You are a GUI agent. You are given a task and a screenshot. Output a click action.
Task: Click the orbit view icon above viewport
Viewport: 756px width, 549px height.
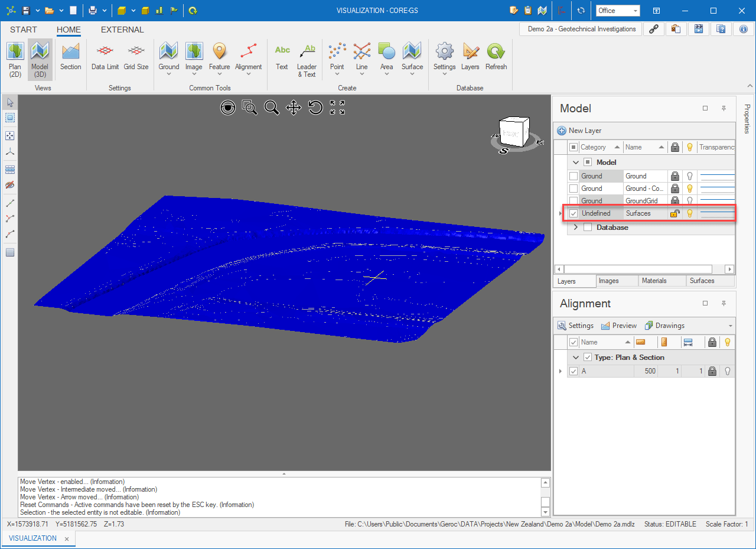pyautogui.click(x=228, y=108)
